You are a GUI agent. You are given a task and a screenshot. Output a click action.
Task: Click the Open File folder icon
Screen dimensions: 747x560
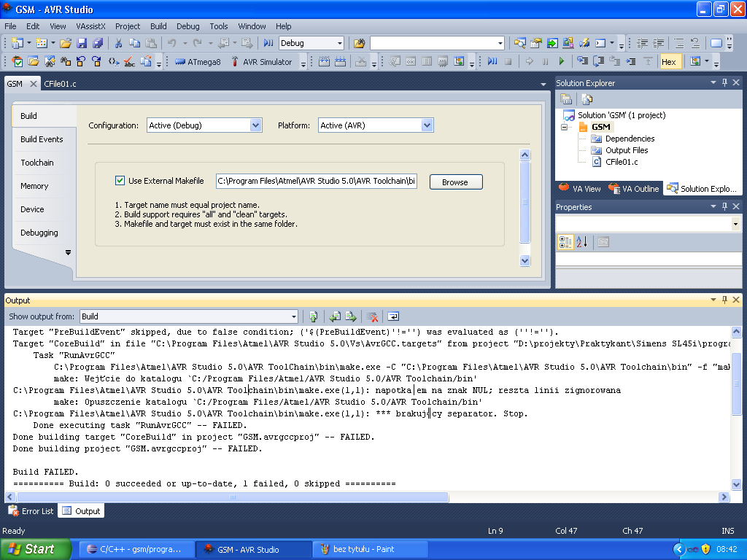[x=66, y=44]
